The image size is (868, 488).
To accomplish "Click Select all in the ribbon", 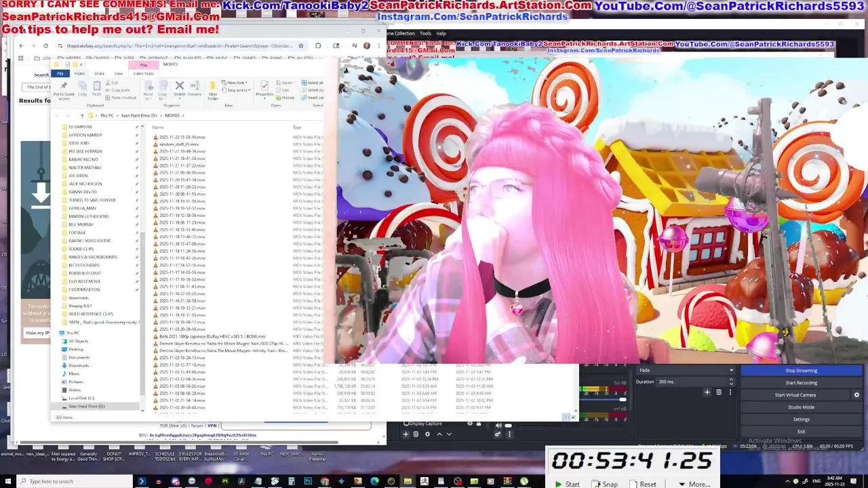I will click(312, 83).
